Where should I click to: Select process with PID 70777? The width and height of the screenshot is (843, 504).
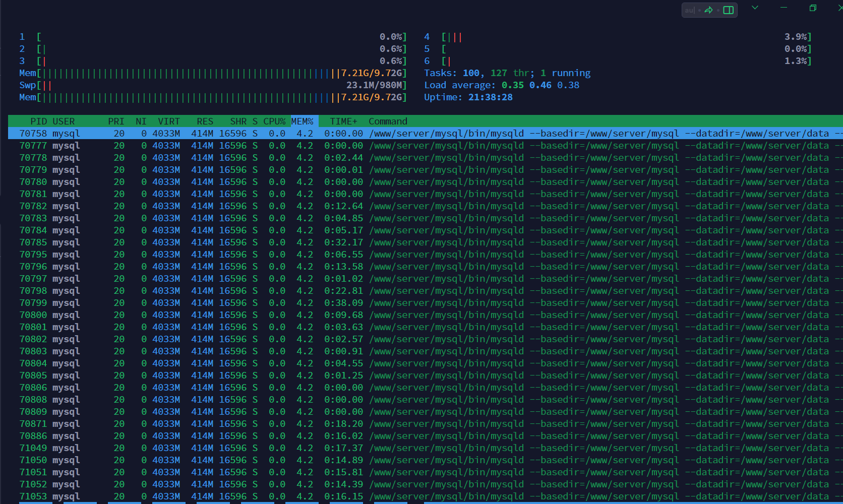[x=426, y=146]
